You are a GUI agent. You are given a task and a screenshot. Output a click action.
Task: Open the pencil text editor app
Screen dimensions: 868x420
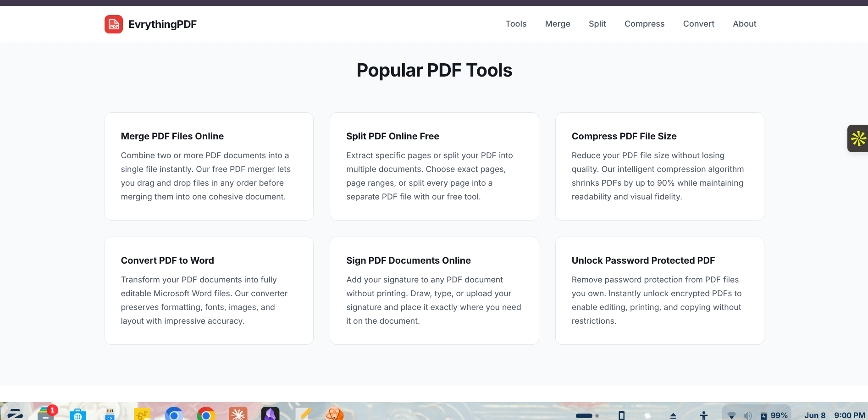[303, 414]
